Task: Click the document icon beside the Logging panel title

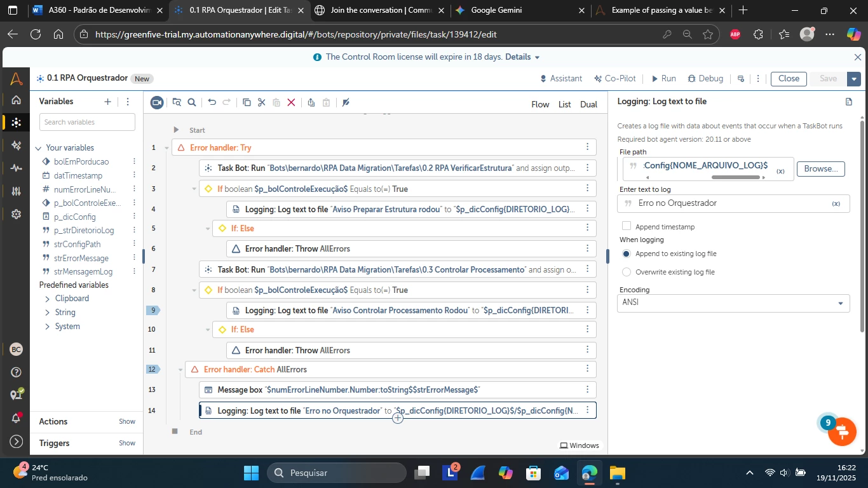Action: 849,102
